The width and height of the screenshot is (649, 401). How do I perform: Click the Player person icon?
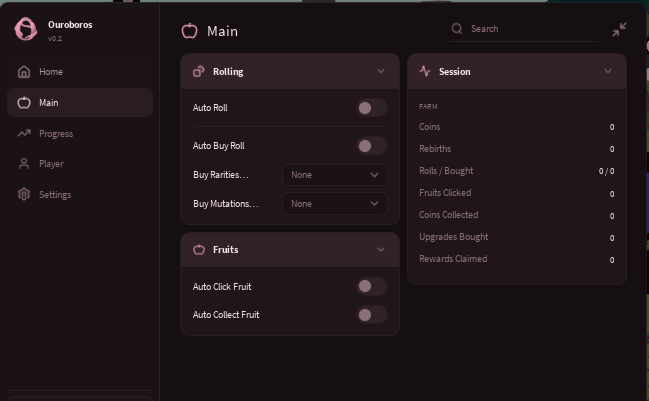(24, 164)
